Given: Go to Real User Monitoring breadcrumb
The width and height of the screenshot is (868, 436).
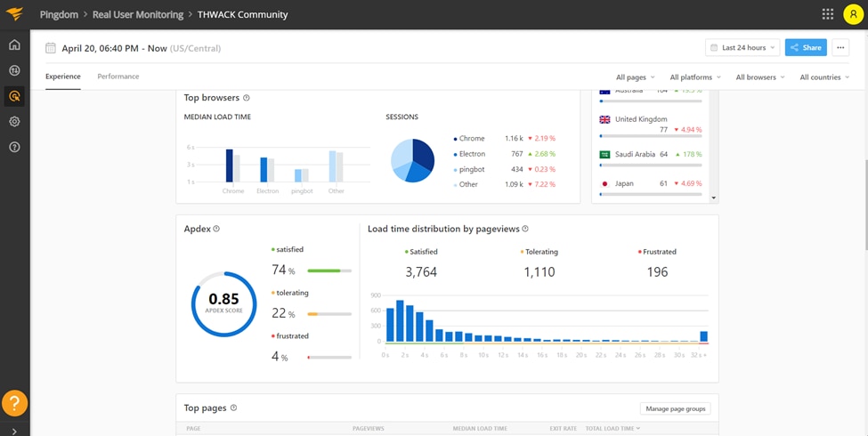Looking at the screenshot, I should pyautogui.click(x=138, y=14).
